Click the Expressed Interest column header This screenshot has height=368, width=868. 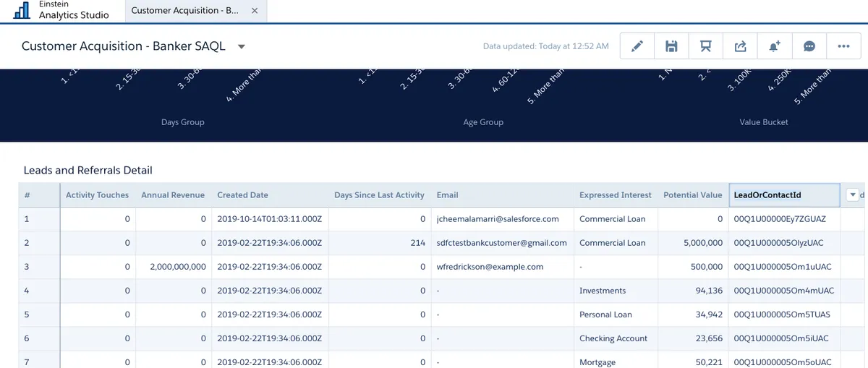616,195
